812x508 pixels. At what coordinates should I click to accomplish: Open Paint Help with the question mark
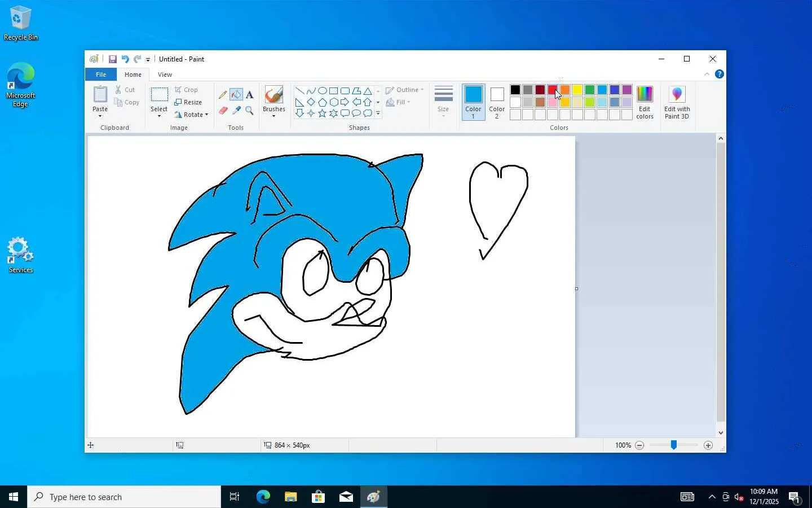click(x=719, y=74)
